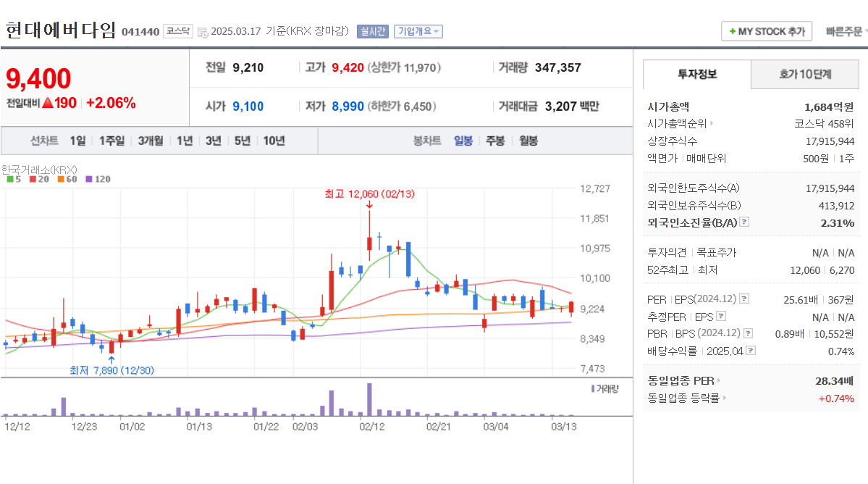Click the stock code 041440
The width and height of the screenshot is (868, 484).
click(140, 32)
